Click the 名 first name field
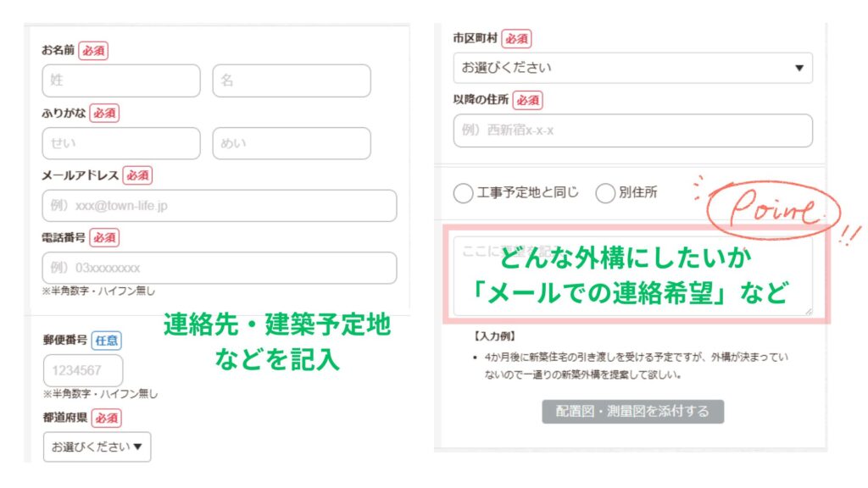The image size is (868, 488). coord(292,80)
